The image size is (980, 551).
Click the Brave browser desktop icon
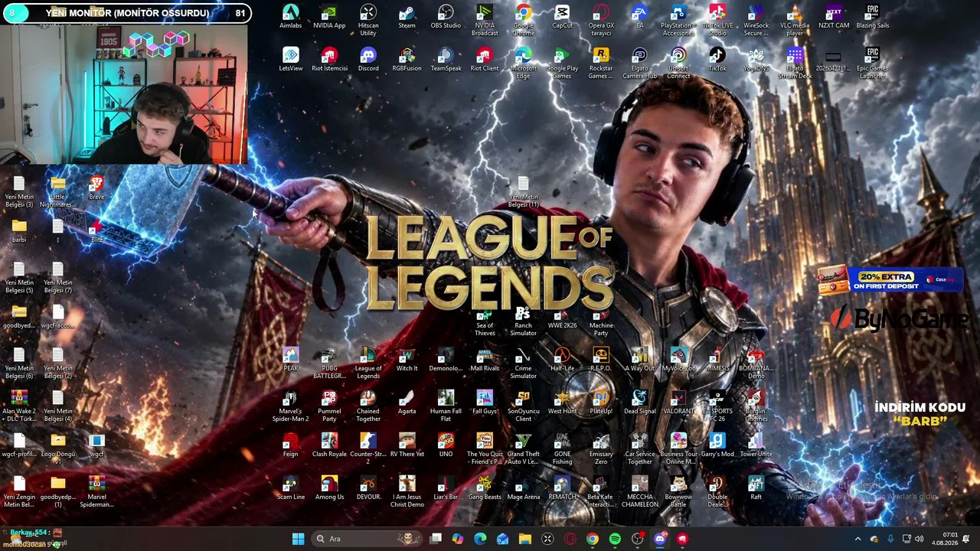tap(96, 188)
